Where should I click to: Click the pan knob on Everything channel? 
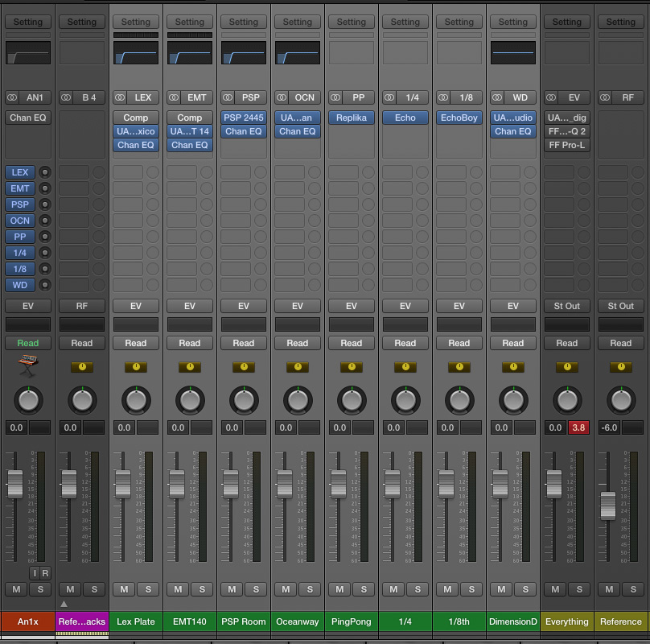click(567, 400)
